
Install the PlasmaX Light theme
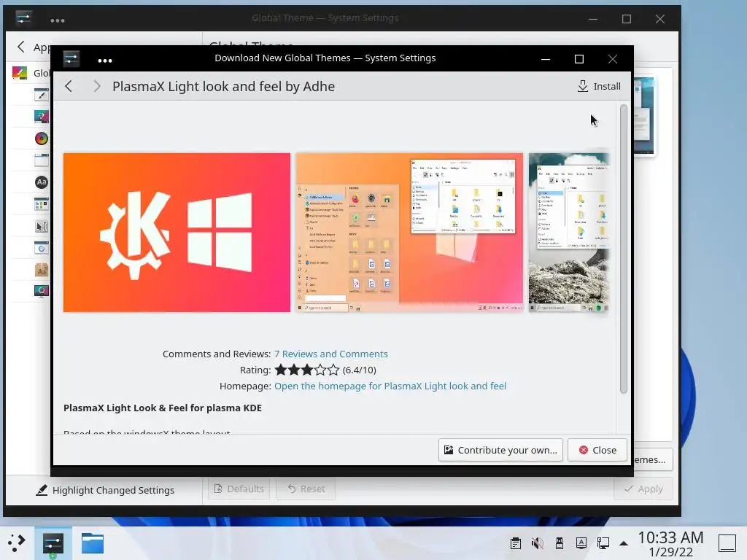pyautogui.click(x=599, y=86)
